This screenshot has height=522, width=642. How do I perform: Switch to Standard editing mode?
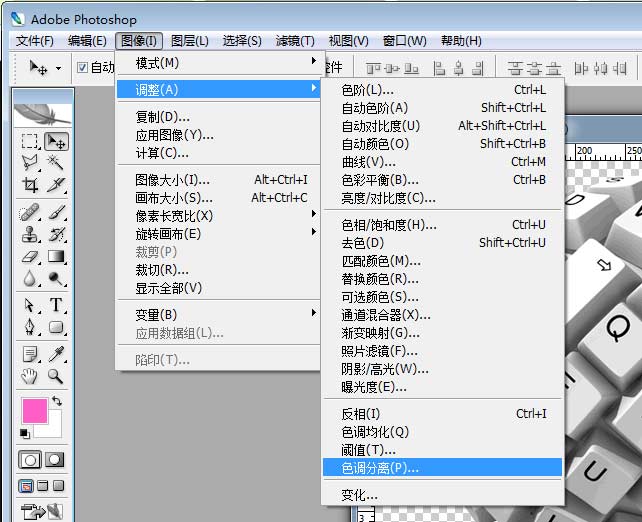(x=30, y=460)
